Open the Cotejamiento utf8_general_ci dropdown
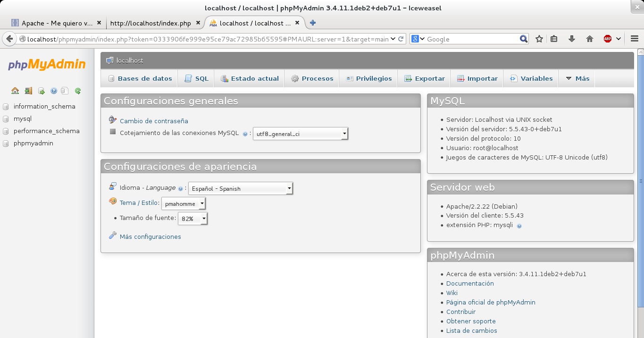The image size is (644, 338). click(301, 134)
